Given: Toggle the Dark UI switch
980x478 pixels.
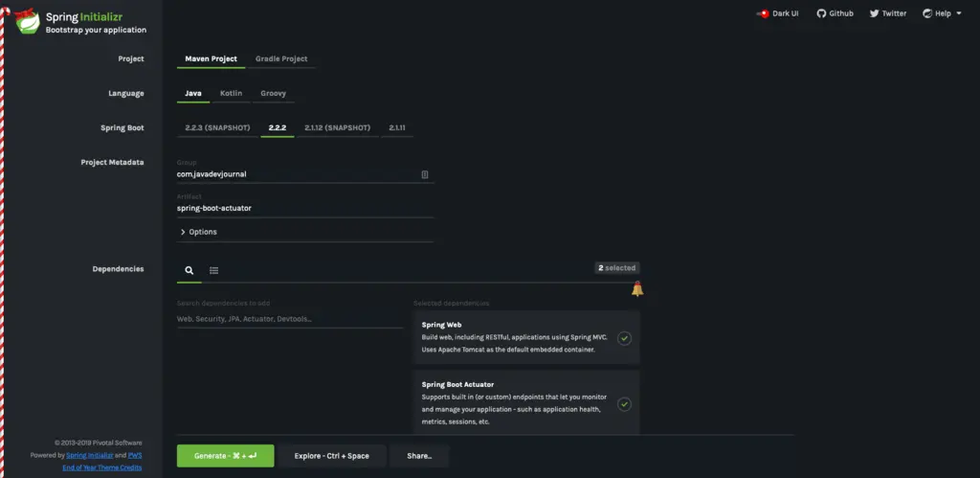Looking at the screenshot, I should pyautogui.click(x=763, y=13).
